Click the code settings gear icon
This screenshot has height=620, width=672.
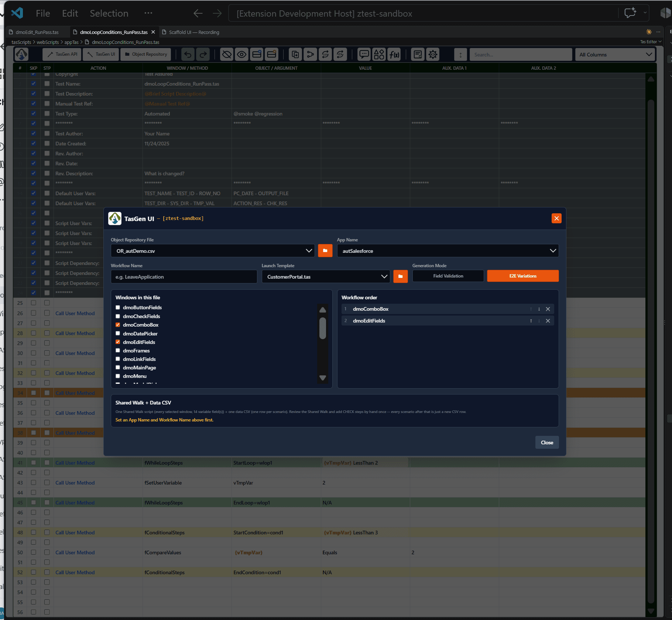[x=433, y=55]
